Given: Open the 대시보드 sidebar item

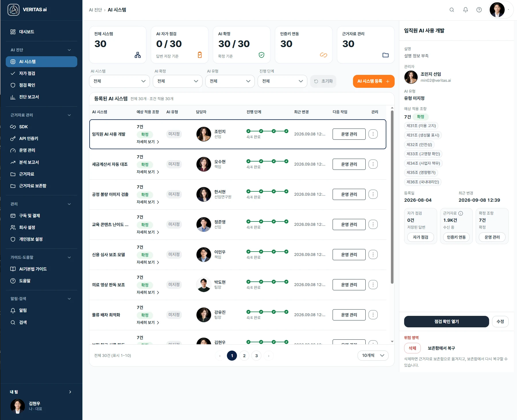Looking at the screenshot, I should coord(41,32).
